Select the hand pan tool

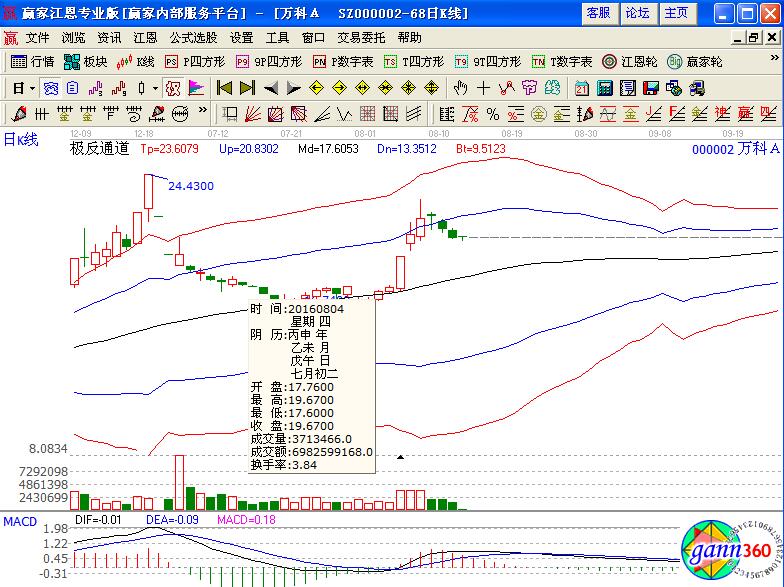tap(461, 87)
